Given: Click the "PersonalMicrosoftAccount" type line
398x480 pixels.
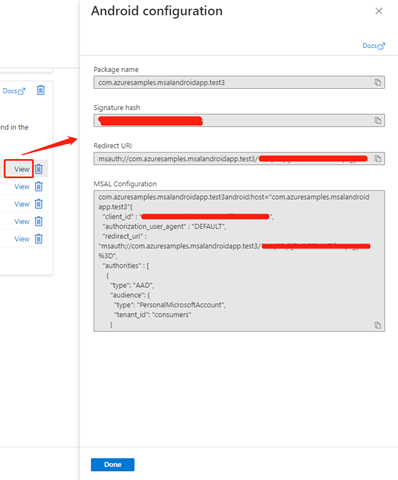Looking at the screenshot, I should (x=170, y=305).
